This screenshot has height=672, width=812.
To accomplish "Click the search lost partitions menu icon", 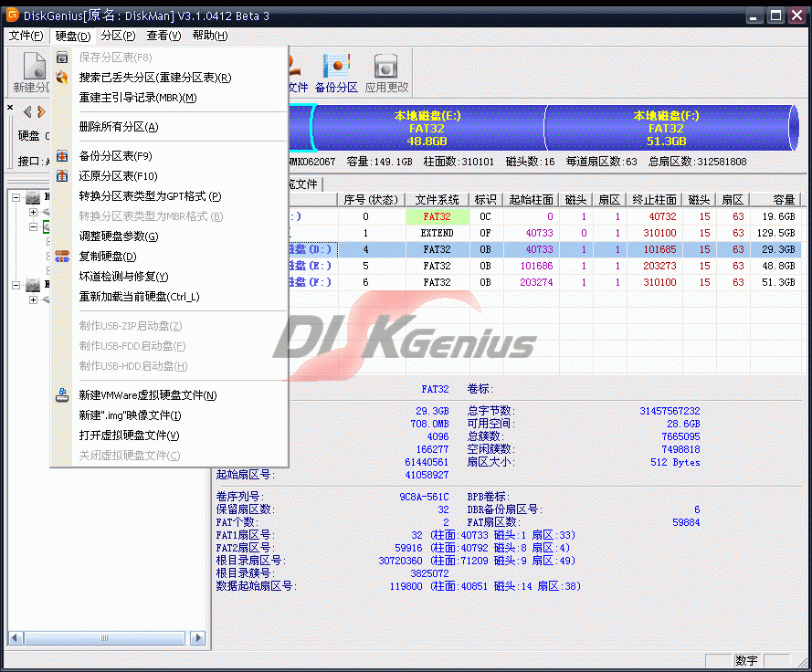I will 62,78.
